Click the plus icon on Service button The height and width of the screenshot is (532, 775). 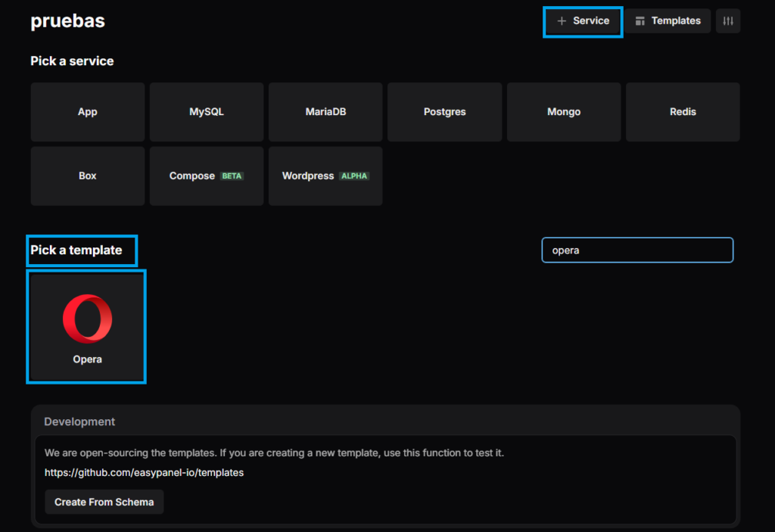pos(562,21)
